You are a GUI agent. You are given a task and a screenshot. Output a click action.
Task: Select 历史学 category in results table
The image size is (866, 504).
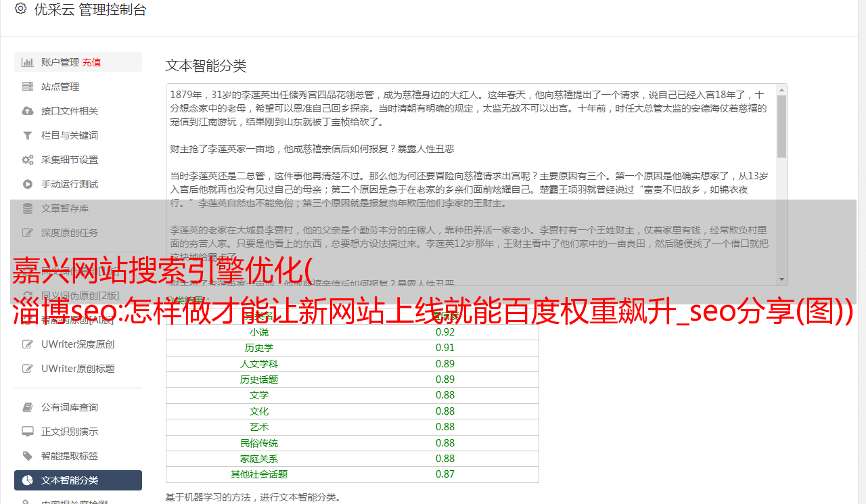coord(259,348)
